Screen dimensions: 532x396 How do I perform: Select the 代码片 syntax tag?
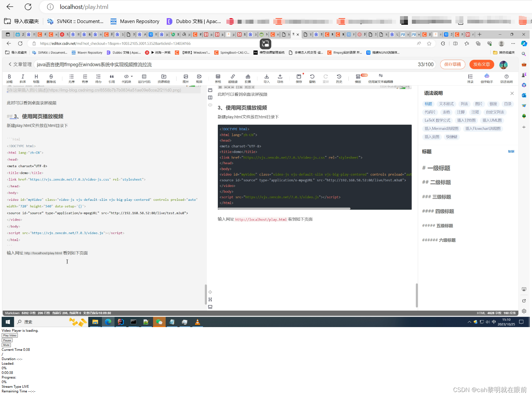click(x=430, y=112)
